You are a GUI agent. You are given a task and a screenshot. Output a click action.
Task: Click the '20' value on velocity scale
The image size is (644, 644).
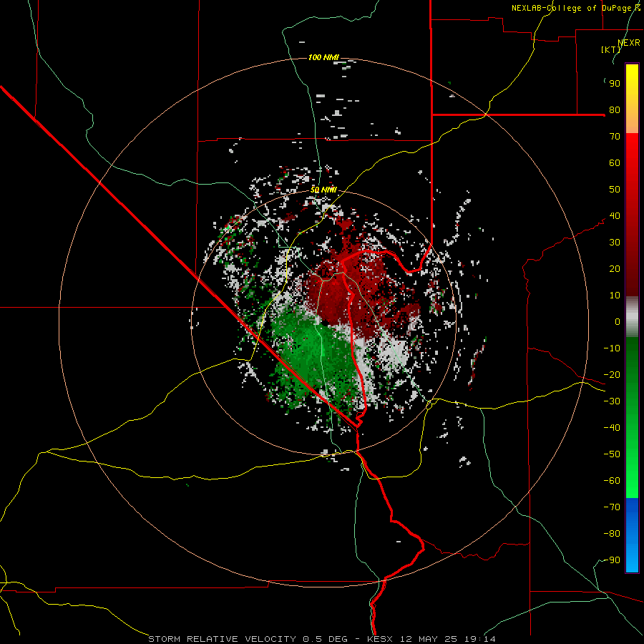tap(615, 269)
